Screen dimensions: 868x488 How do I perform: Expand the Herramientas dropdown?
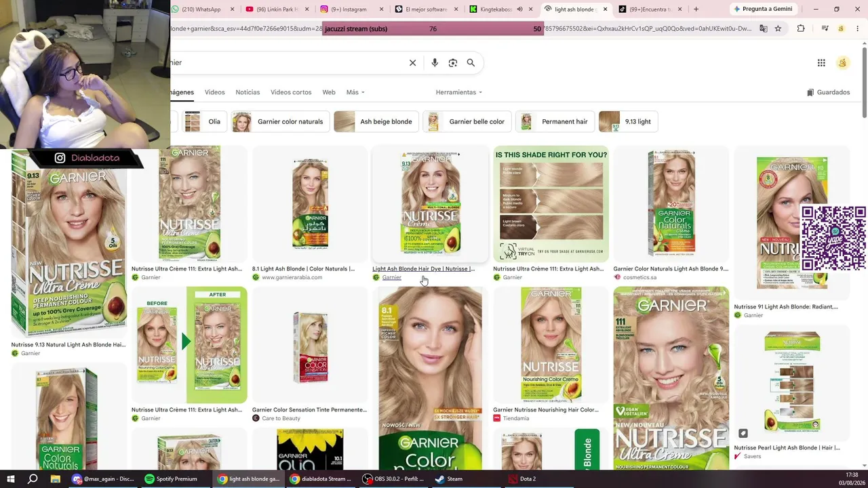(459, 92)
